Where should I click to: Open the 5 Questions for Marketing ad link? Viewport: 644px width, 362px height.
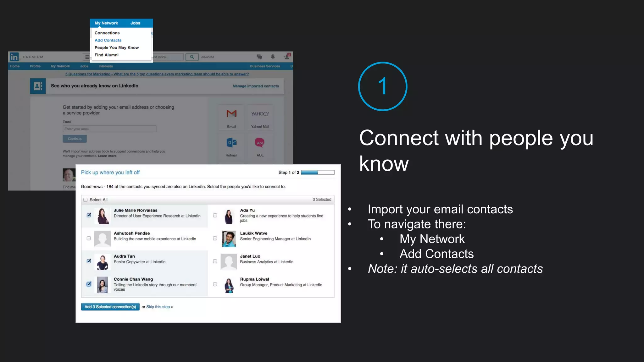click(x=157, y=74)
